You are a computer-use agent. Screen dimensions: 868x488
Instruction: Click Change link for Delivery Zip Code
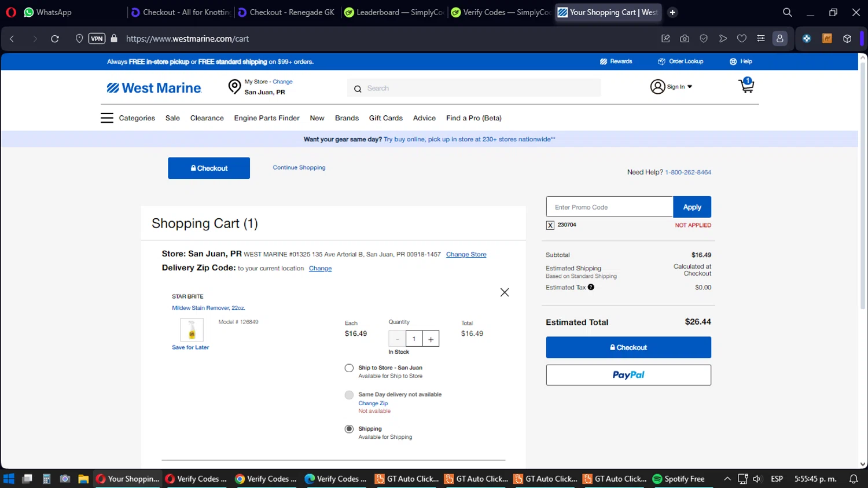click(321, 269)
